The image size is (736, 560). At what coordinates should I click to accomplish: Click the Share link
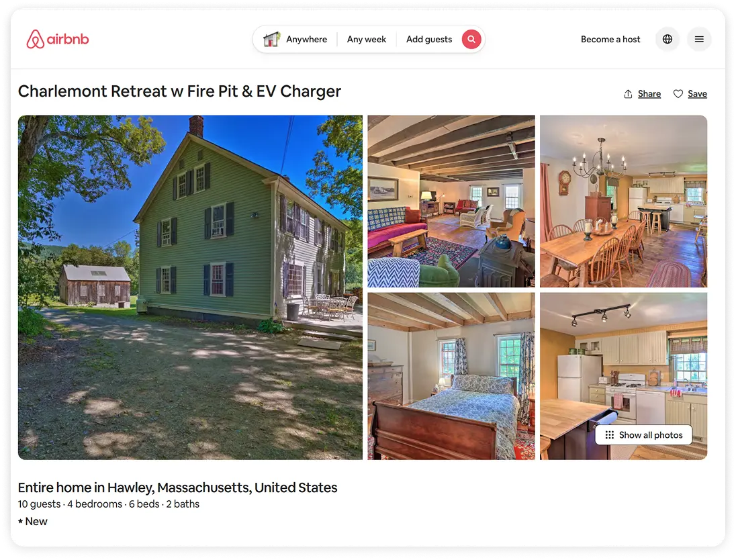(649, 94)
